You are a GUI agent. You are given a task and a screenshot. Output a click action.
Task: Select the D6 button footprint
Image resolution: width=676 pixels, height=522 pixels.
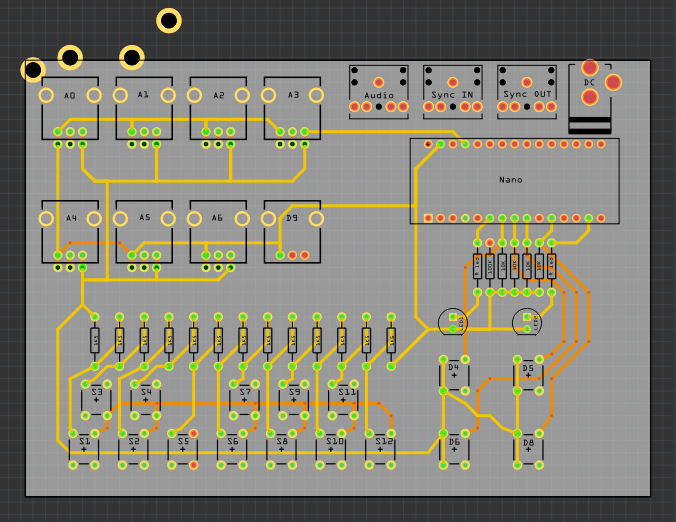click(454, 447)
